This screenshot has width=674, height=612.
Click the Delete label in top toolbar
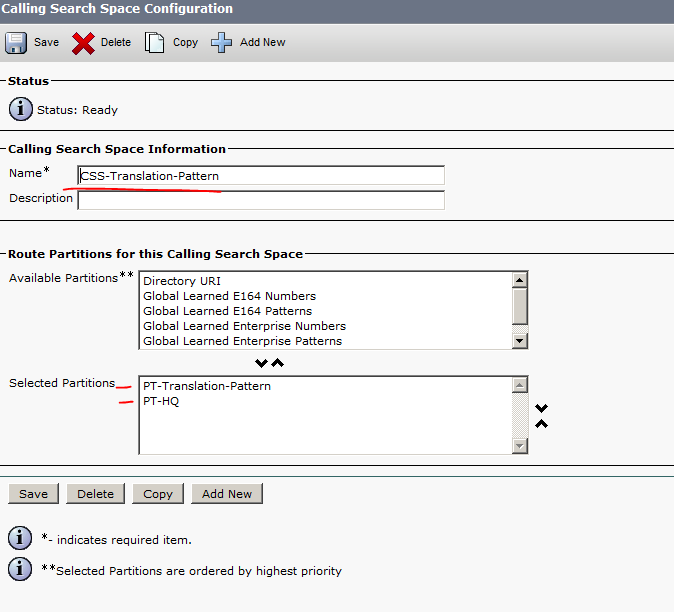pyautogui.click(x=116, y=43)
